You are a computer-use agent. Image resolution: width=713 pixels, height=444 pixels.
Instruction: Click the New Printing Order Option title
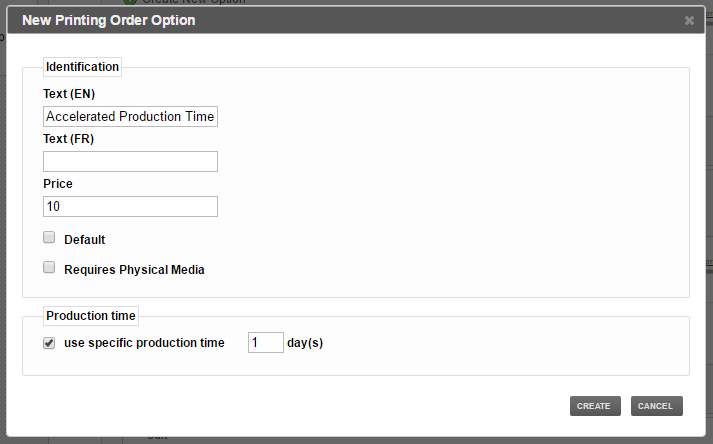[x=109, y=20]
